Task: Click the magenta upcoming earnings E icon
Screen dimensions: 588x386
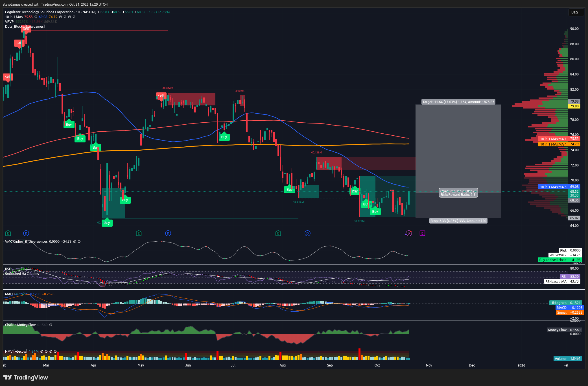Action: click(x=422, y=233)
